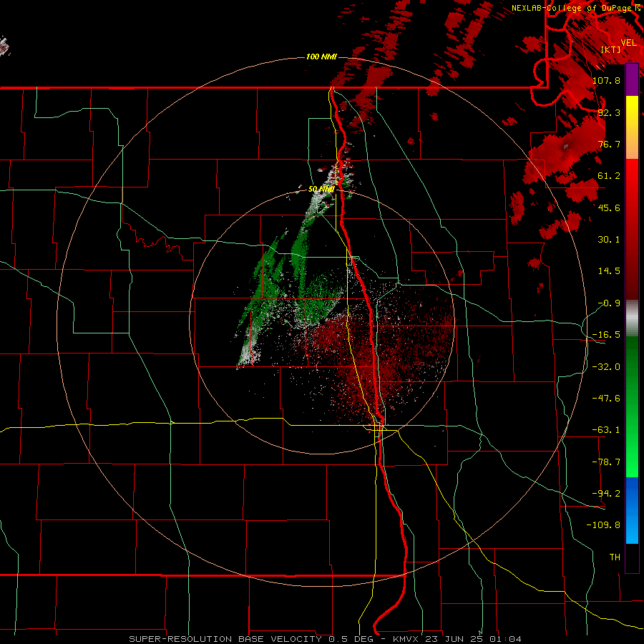Click the 30.1 scale value
This screenshot has width=644, height=644.
click(609, 240)
